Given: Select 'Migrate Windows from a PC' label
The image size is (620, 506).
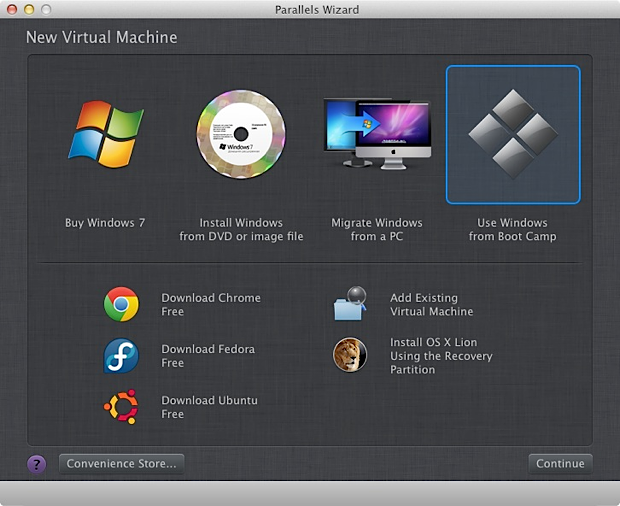Looking at the screenshot, I should pos(377,230).
